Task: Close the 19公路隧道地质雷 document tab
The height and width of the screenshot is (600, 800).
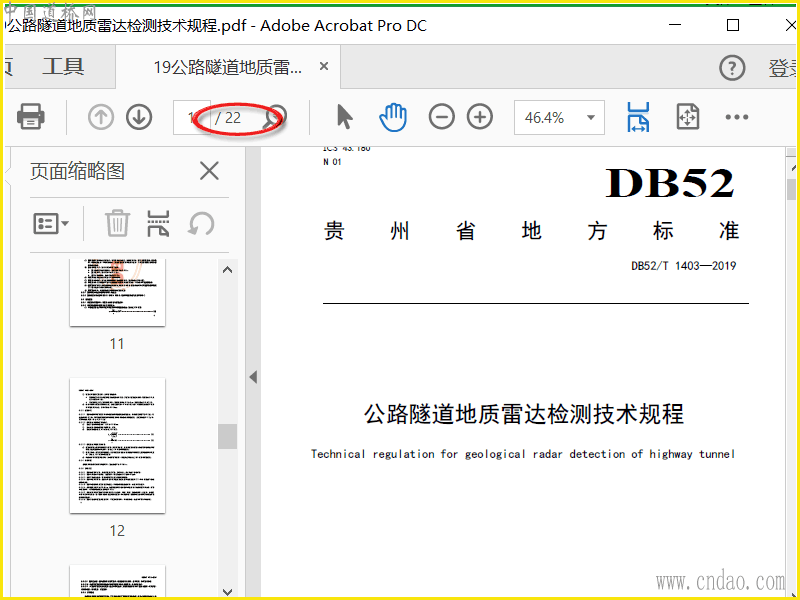Action: pyautogui.click(x=323, y=66)
